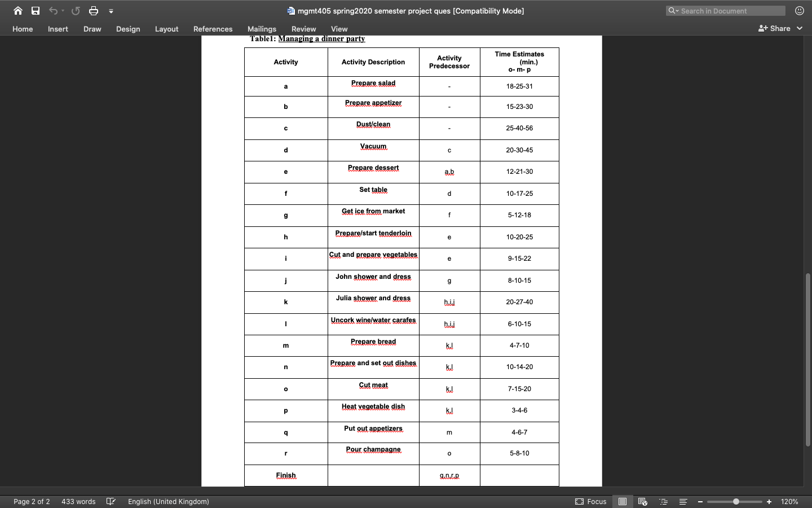Click the 'Prepare dessert' cell
Image resolution: width=812 pixels, height=508 pixels.
click(373, 172)
